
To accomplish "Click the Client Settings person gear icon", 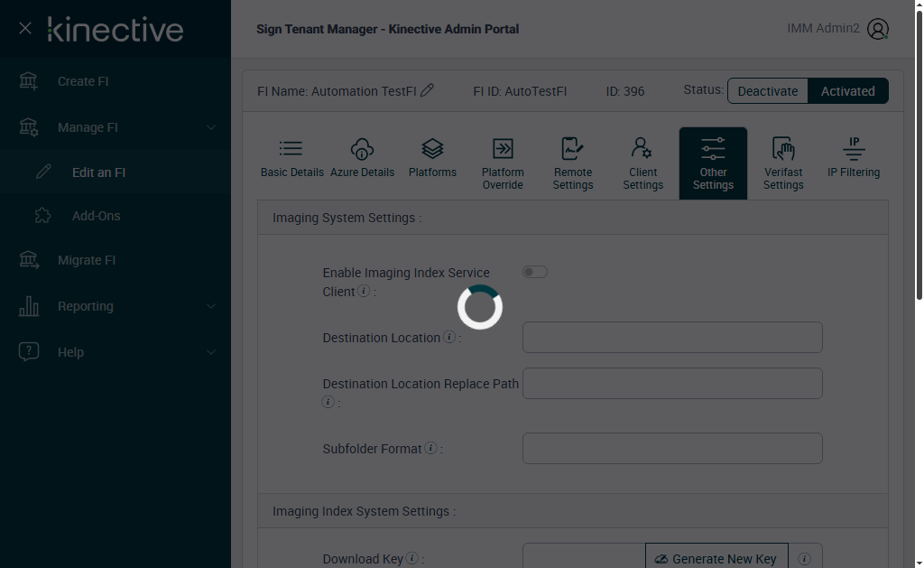I will pyautogui.click(x=642, y=148).
